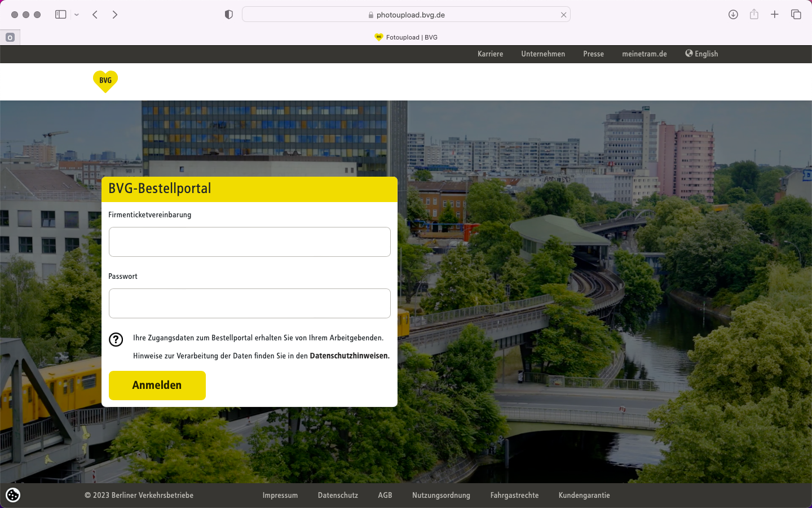Click the Passwort label
Viewport: 812px width, 508px height.
[123, 276]
